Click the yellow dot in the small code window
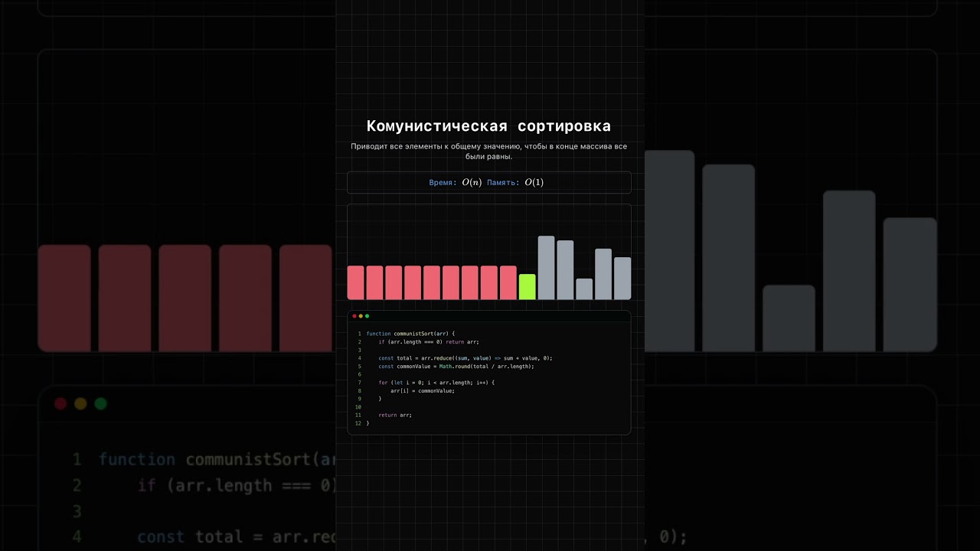Image resolution: width=980 pixels, height=551 pixels. pos(361,316)
